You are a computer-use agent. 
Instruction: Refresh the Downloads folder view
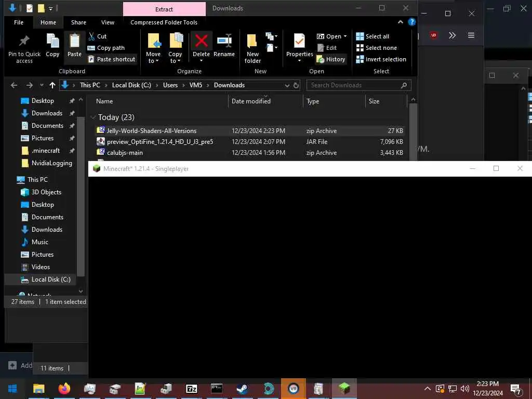pyautogui.click(x=296, y=85)
